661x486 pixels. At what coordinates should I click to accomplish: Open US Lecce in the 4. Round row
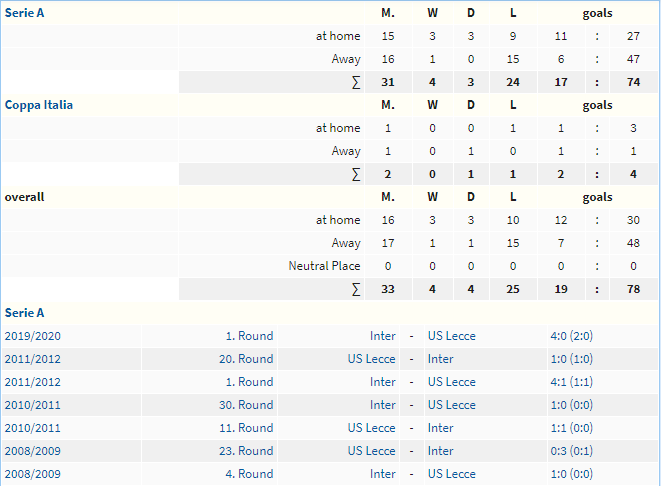pyautogui.click(x=451, y=474)
